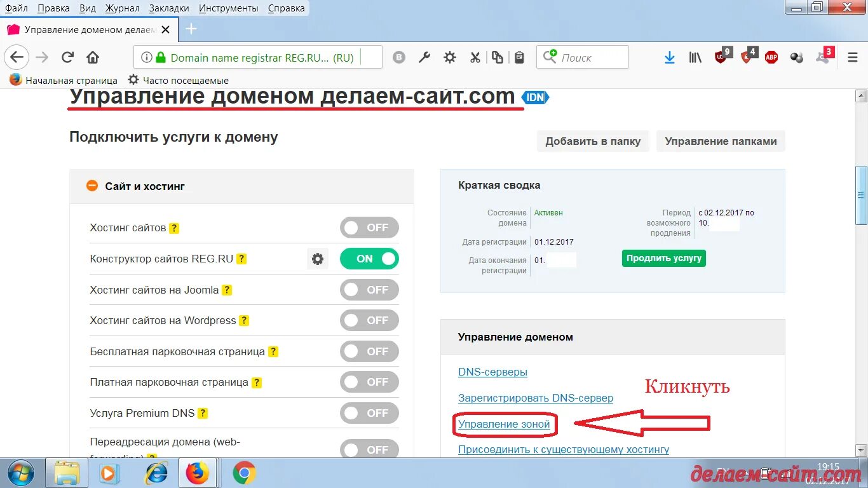
Task: Turn off Конструктор сайтов REG.RU switch
Action: click(x=369, y=259)
